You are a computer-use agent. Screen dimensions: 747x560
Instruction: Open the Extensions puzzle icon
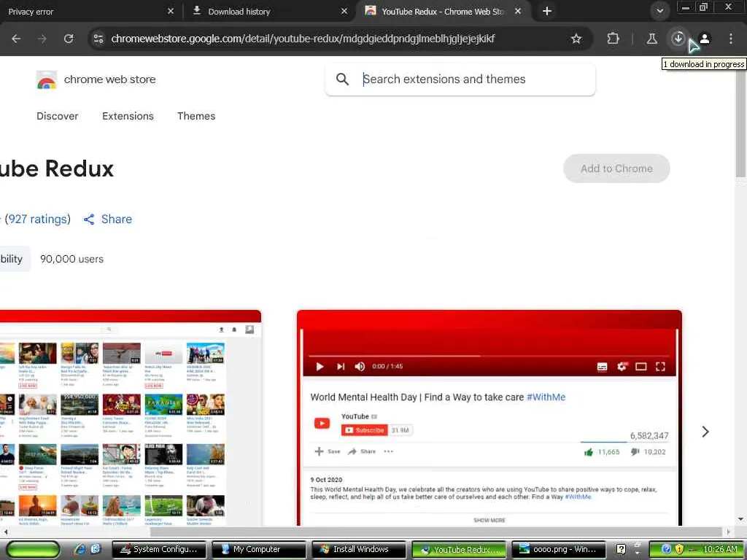613,39
